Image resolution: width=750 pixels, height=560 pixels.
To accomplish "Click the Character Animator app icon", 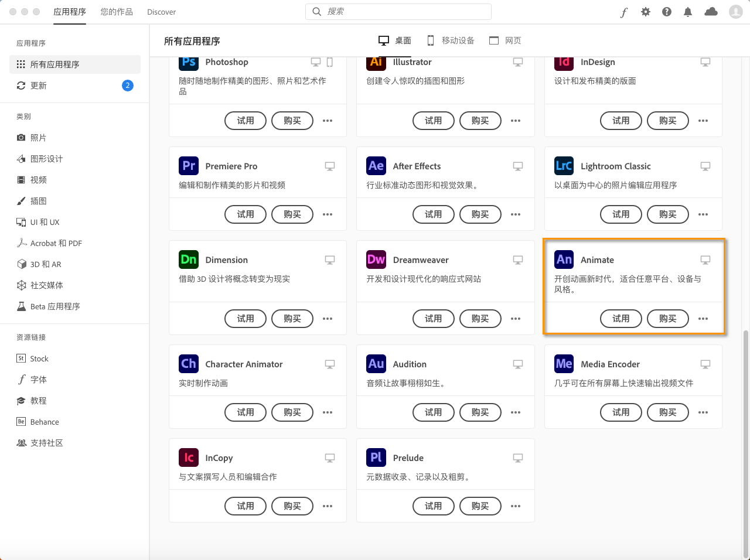I will (189, 364).
